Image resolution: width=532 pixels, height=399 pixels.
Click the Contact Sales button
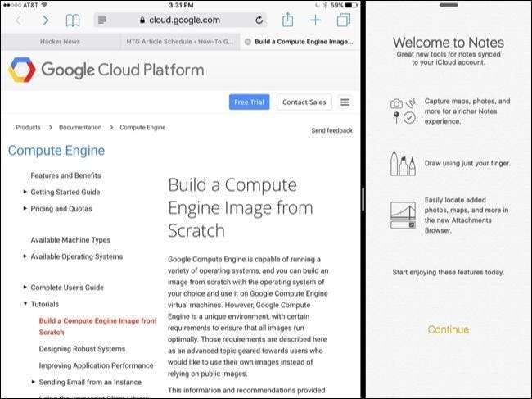click(303, 102)
